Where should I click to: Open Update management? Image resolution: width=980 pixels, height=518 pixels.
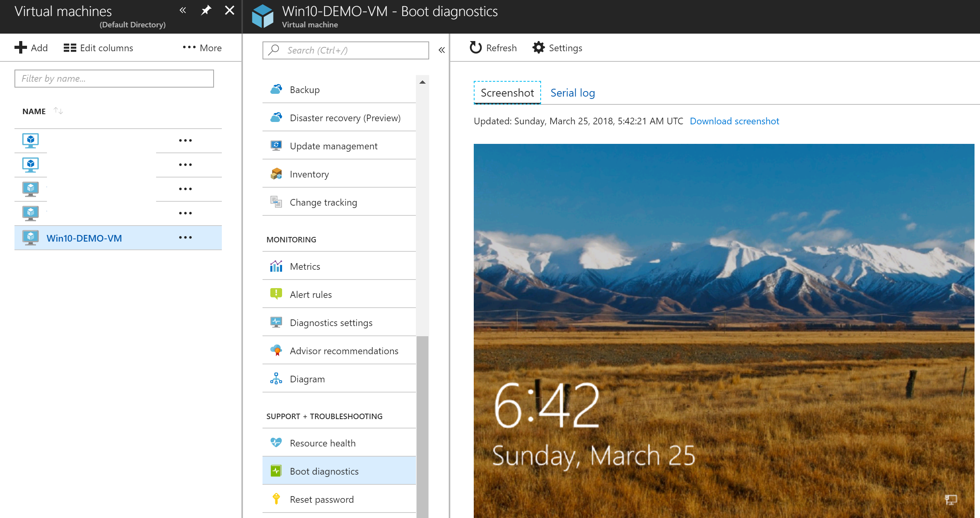click(x=333, y=146)
